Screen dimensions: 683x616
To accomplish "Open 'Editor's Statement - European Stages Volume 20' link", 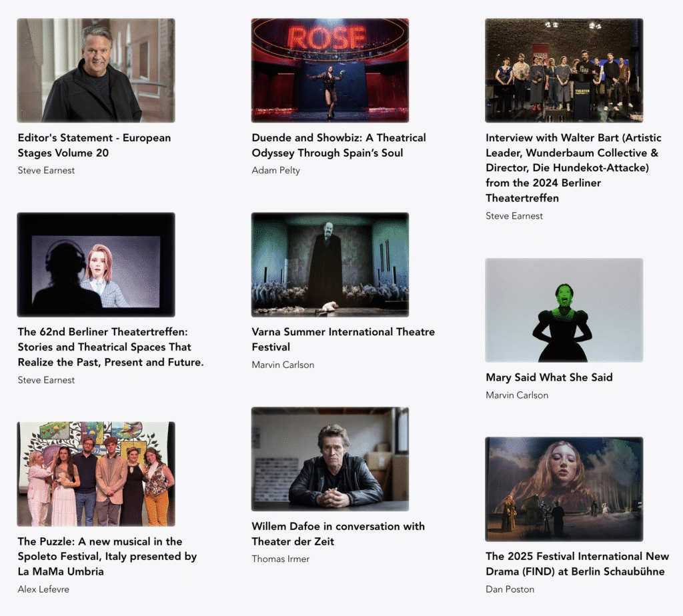I will point(94,145).
